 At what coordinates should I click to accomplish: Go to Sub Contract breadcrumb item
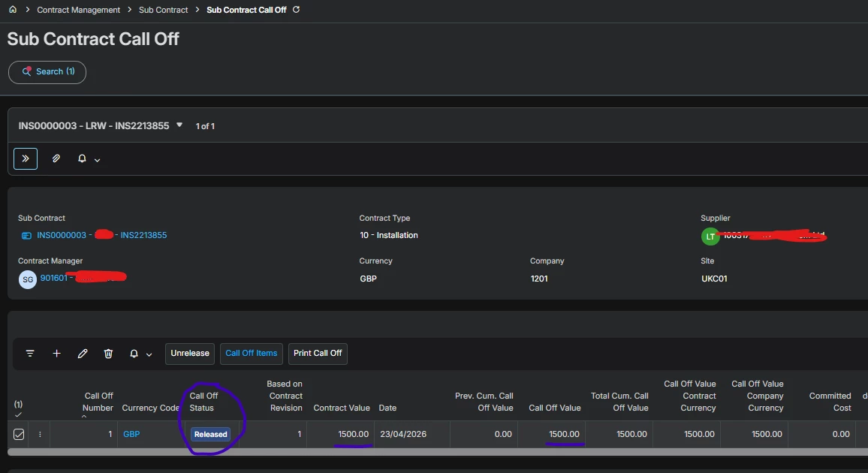(163, 10)
